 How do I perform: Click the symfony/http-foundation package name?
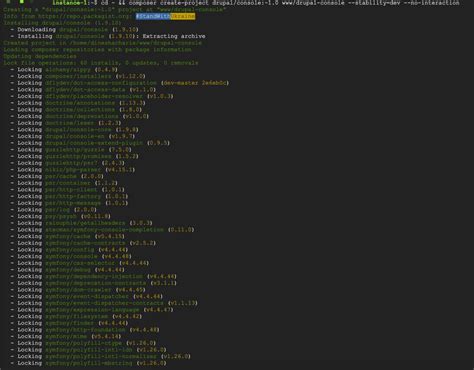pos(85,329)
